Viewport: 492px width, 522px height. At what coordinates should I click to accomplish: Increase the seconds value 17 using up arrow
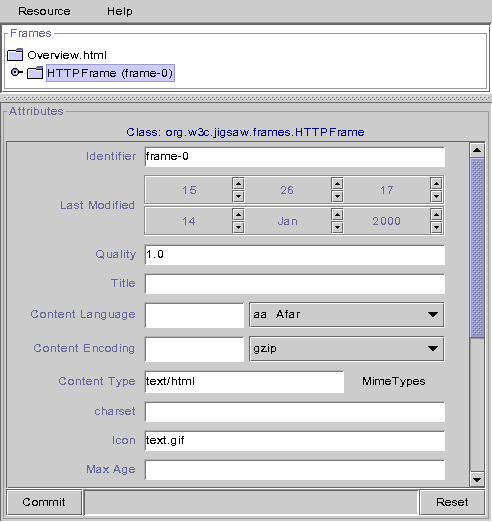(436, 183)
